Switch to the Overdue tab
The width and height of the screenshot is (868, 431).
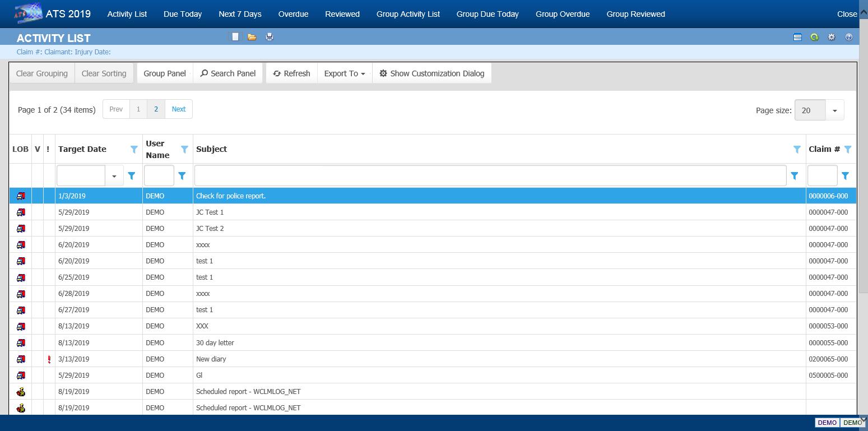click(293, 14)
